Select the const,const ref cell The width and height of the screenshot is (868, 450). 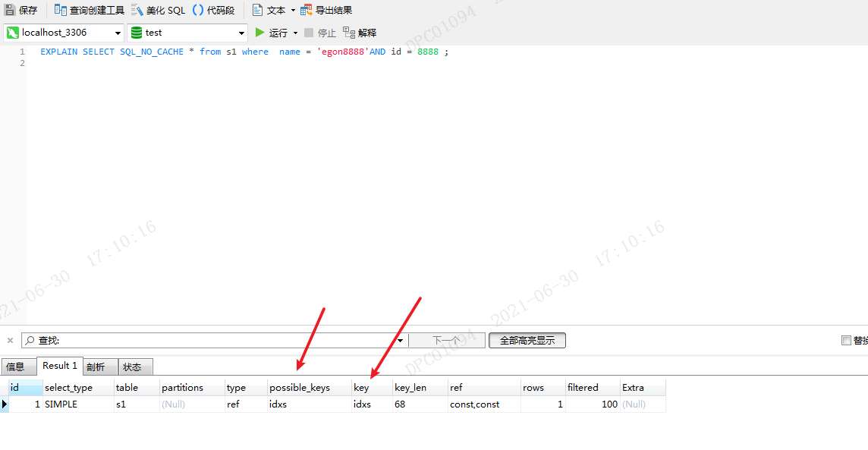484,404
